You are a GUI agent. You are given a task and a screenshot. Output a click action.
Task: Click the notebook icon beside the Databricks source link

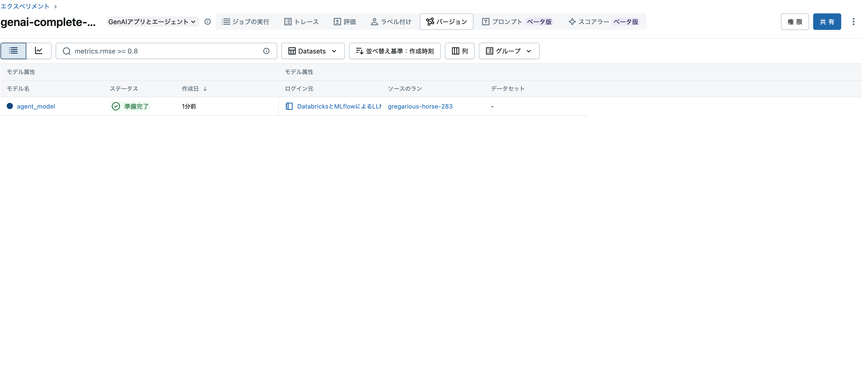[x=289, y=106]
